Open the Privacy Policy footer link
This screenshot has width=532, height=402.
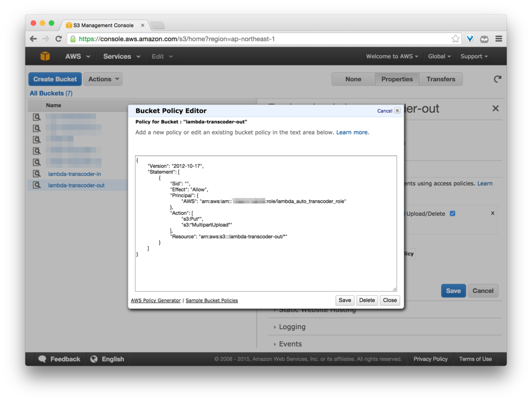tap(430, 359)
